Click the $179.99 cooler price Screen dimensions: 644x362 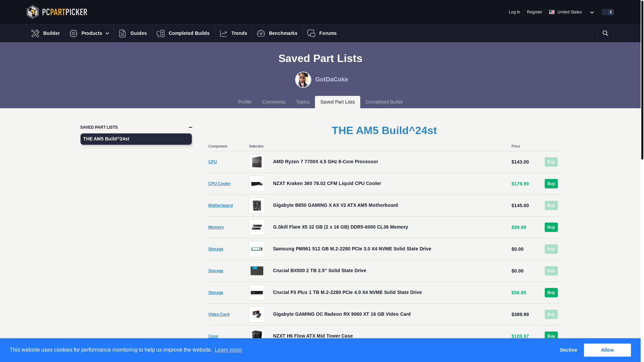(x=520, y=184)
